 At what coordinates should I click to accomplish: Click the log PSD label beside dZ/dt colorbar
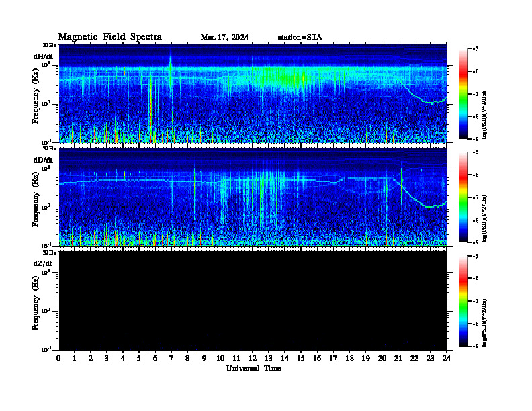pos(484,322)
